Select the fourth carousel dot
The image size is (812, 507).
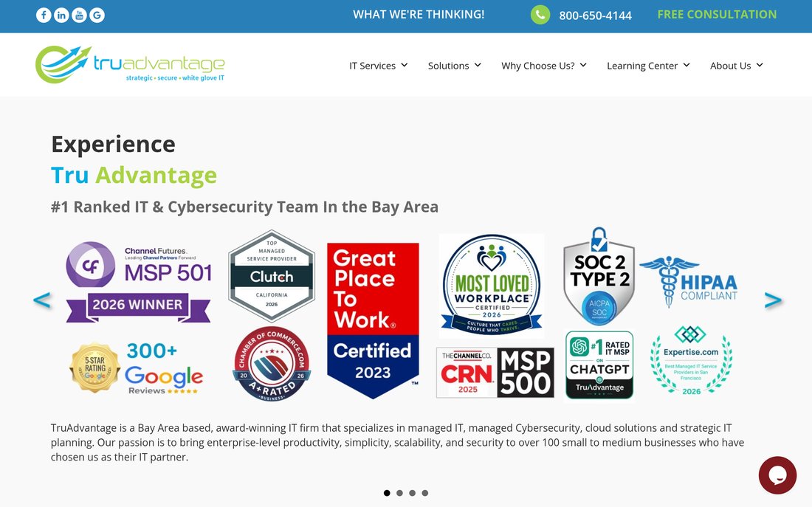pos(424,493)
